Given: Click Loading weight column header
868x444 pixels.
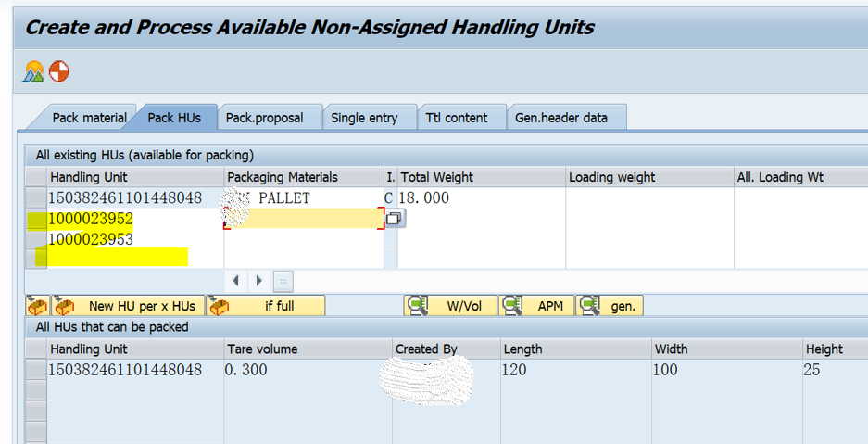Looking at the screenshot, I should (650, 177).
